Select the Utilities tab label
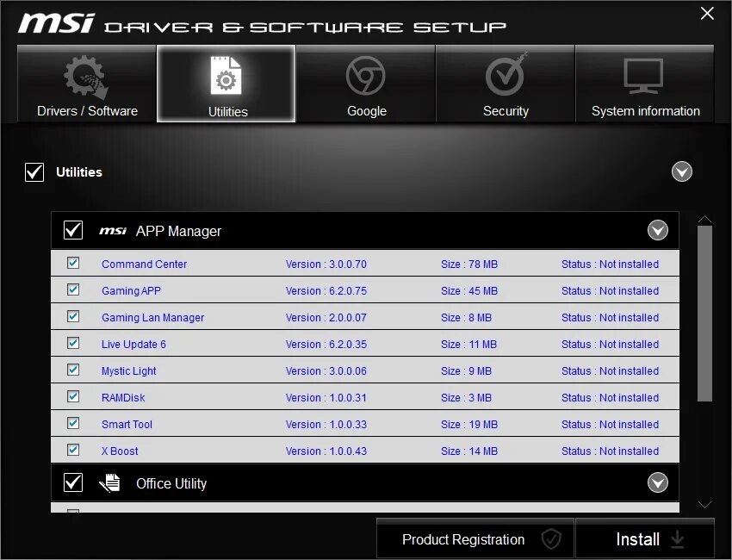The height and width of the screenshot is (560, 732). (228, 112)
